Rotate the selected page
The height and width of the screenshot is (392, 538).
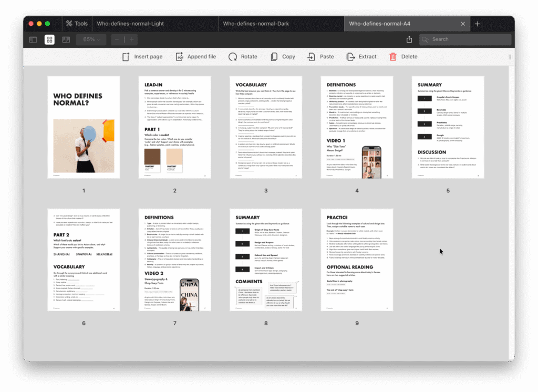243,57
